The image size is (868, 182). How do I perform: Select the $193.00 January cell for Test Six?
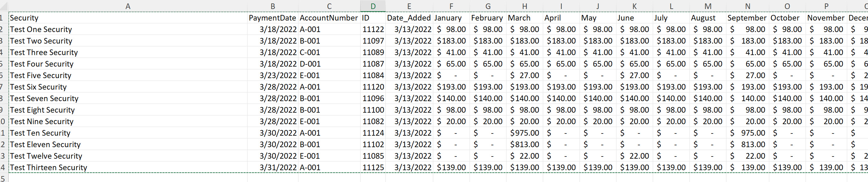(x=451, y=87)
